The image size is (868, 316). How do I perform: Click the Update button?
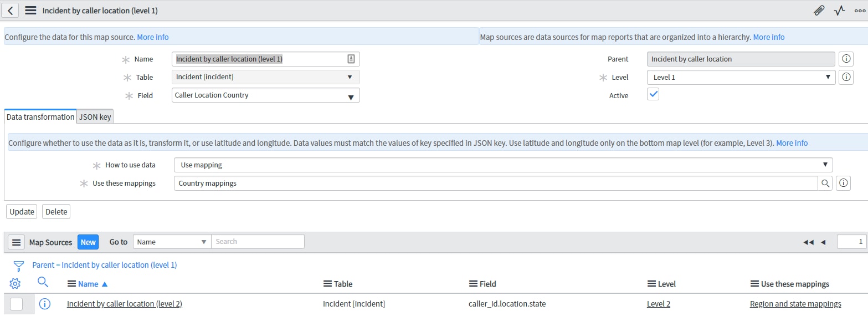coord(22,212)
